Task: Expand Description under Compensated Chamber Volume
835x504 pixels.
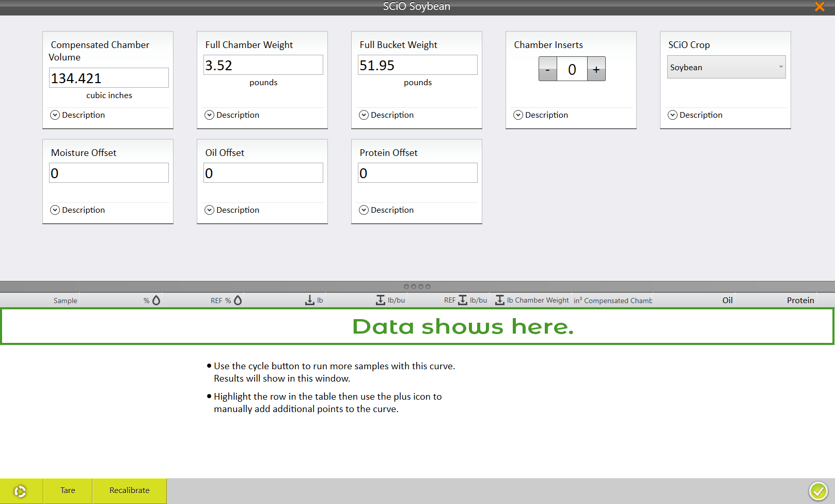Action: point(78,115)
